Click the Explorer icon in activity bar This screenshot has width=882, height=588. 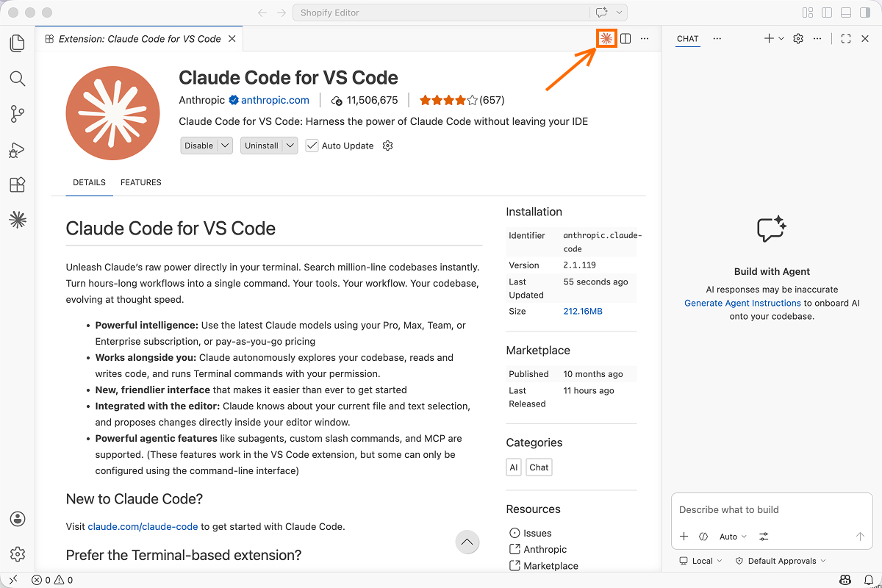(x=18, y=43)
